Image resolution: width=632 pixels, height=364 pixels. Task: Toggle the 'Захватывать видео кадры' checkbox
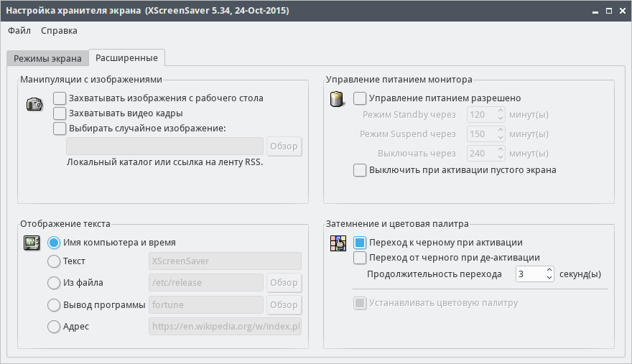(60, 113)
